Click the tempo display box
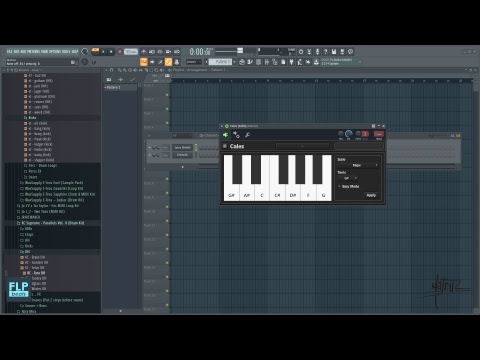Screen dimensions: 480x360 (x=131, y=52)
